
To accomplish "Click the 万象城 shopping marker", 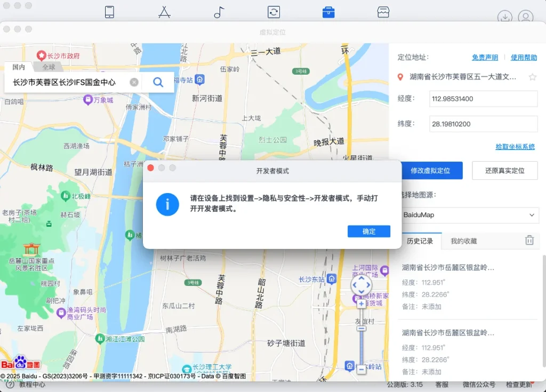I will [88, 100].
